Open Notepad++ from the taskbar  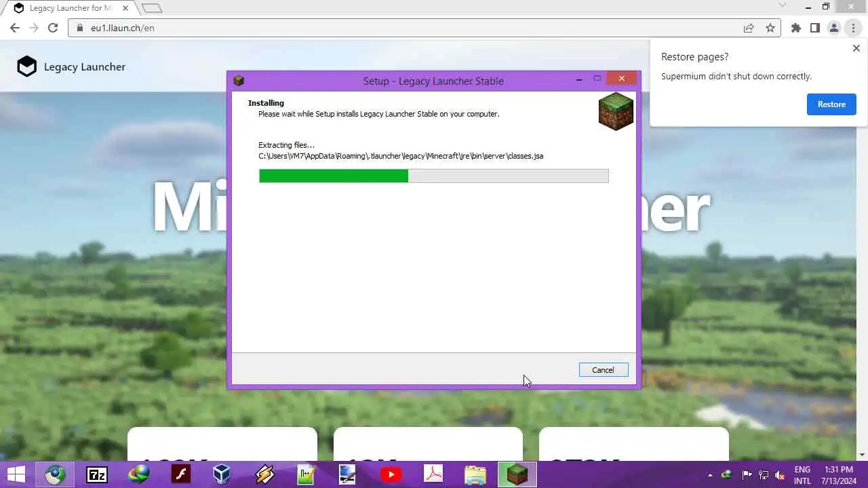coord(307,474)
